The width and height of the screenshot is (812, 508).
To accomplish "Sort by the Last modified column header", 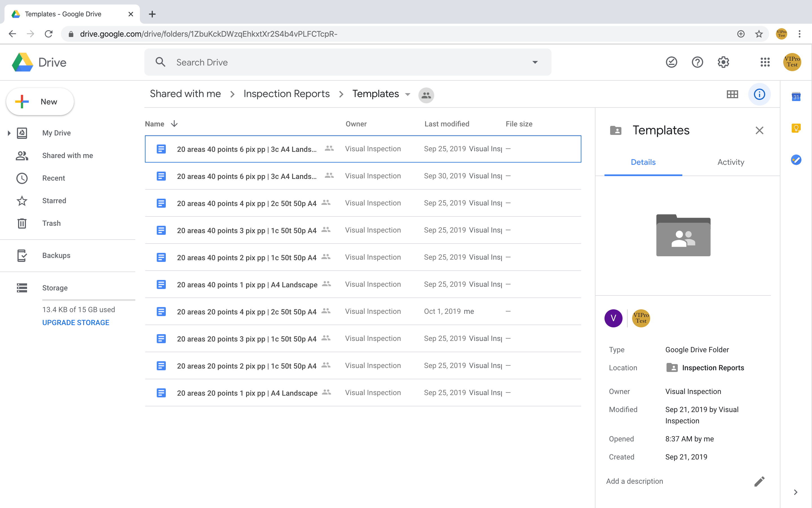I will [447, 124].
